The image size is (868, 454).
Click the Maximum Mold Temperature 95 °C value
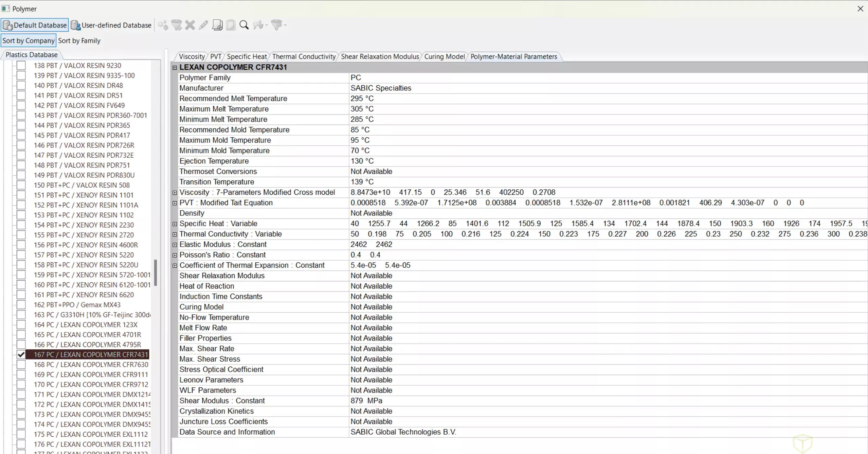[x=360, y=140]
